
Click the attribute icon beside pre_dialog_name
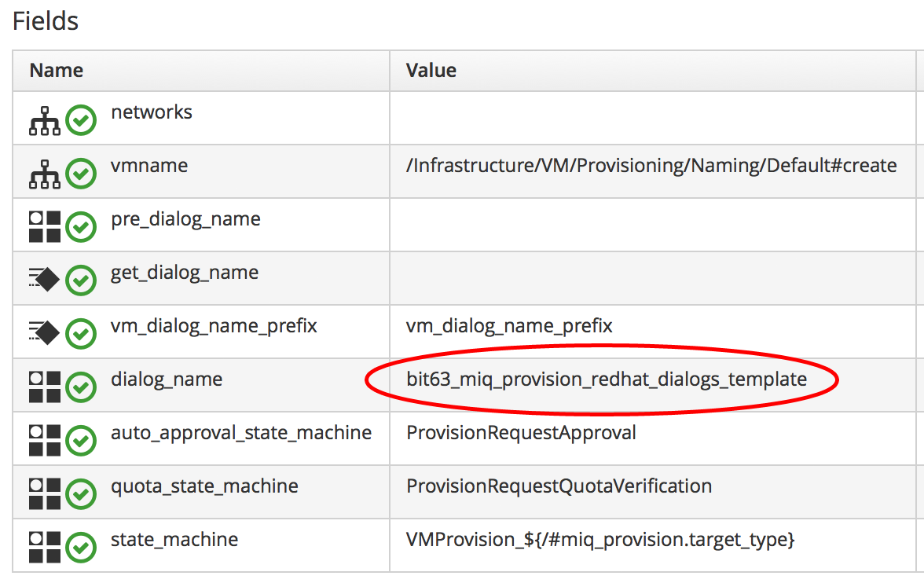point(45,228)
